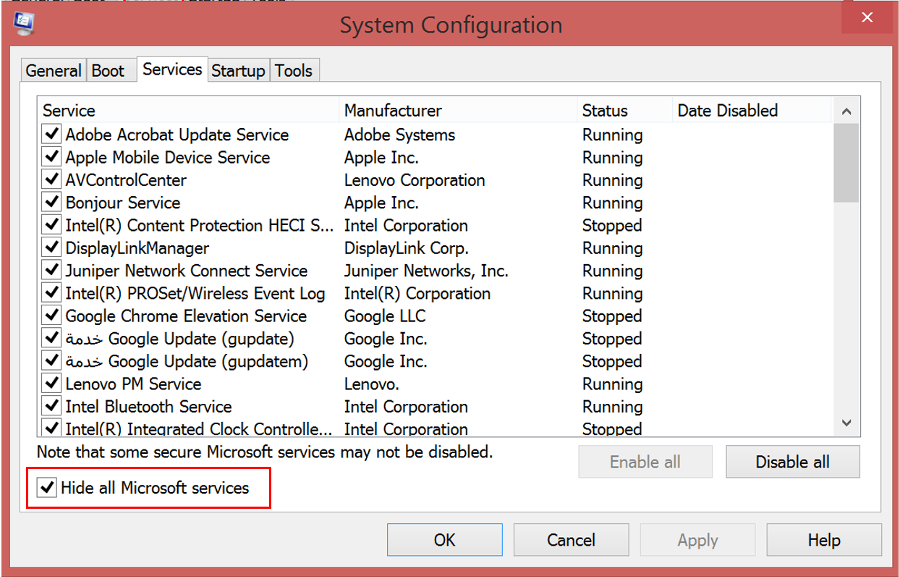Select the Services tab
Image resolution: width=899 pixels, height=577 pixels.
coord(172,69)
